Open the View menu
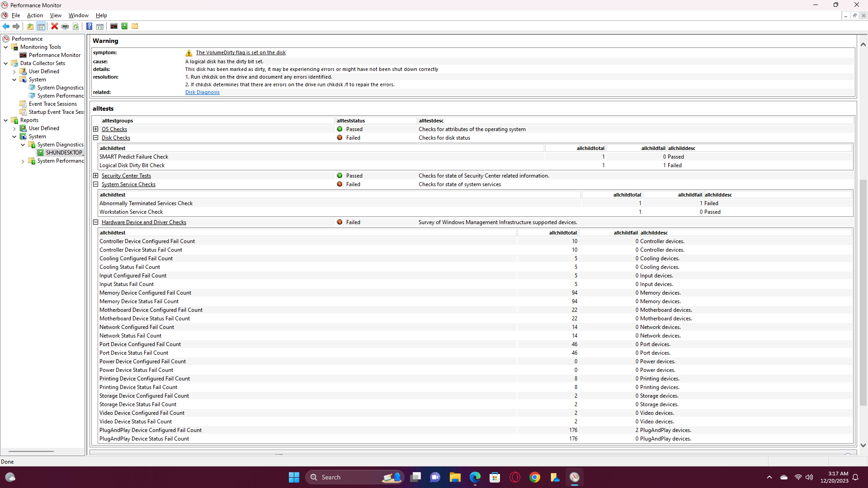The width and height of the screenshot is (868, 488). tap(56, 15)
